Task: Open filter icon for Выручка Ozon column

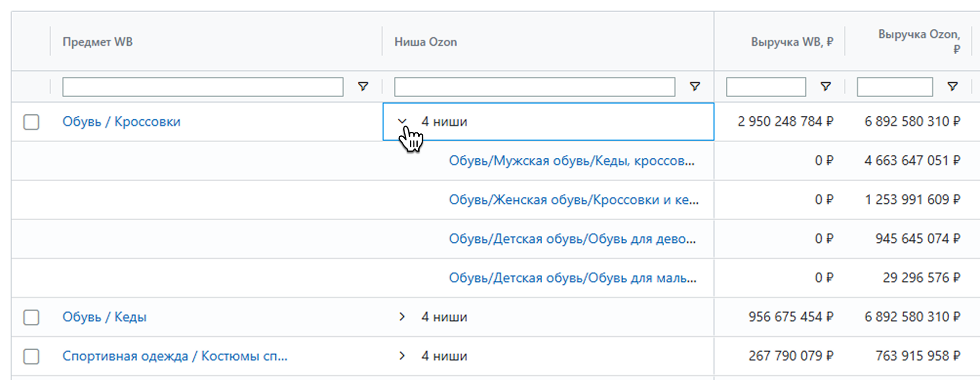Action: (x=952, y=86)
